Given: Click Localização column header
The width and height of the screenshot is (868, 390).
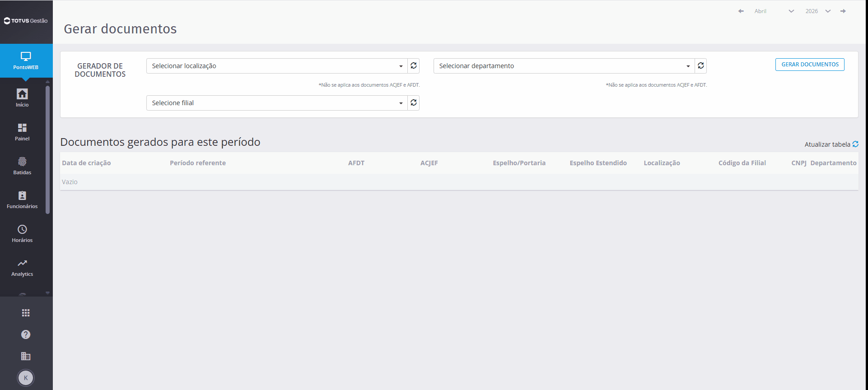Looking at the screenshot, I should [662, 163].
